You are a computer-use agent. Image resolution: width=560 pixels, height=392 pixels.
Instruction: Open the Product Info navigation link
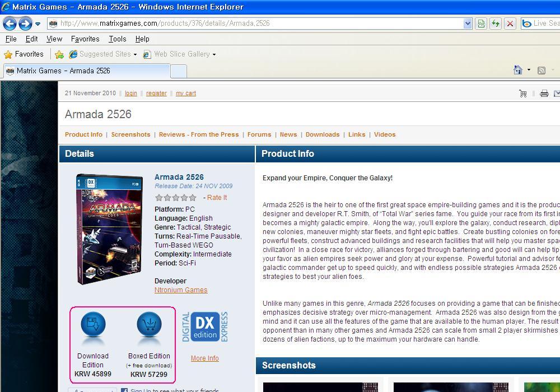click(x=83, y=134)
